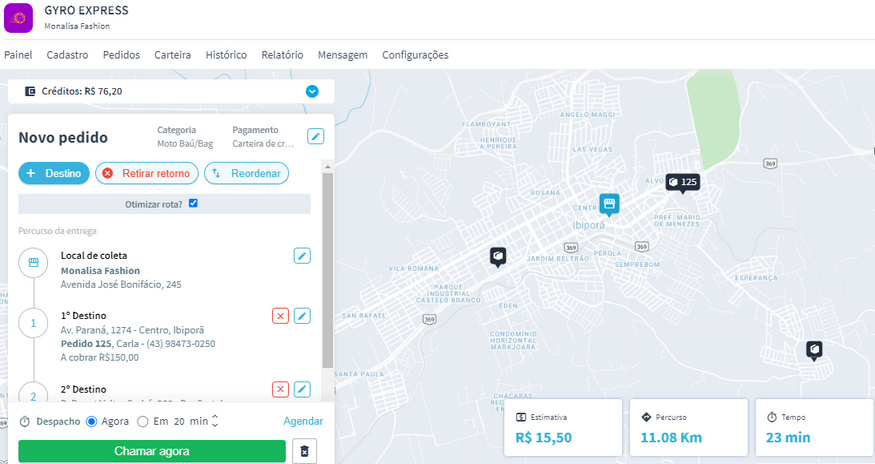The width and height of the screenshot is (875, 464).
Task: Adjust minutes using the stepper arrows
Action: point(215,422)
